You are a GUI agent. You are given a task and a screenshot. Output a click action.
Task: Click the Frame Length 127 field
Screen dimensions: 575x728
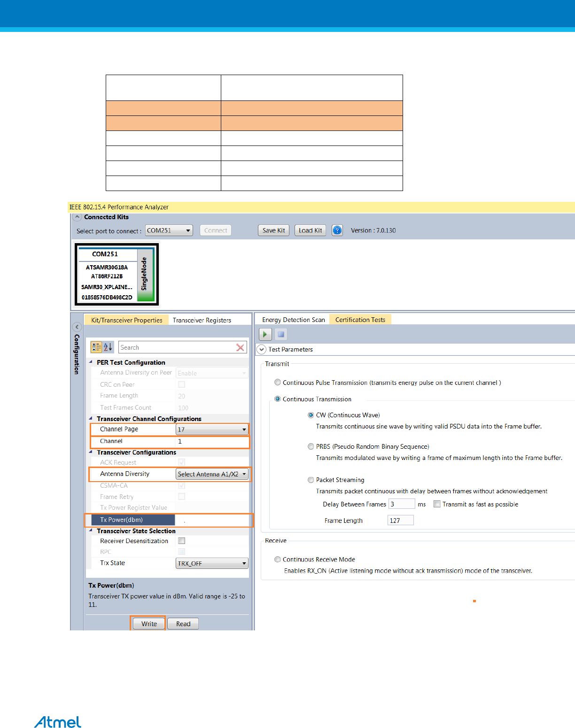tap(401, 520)
